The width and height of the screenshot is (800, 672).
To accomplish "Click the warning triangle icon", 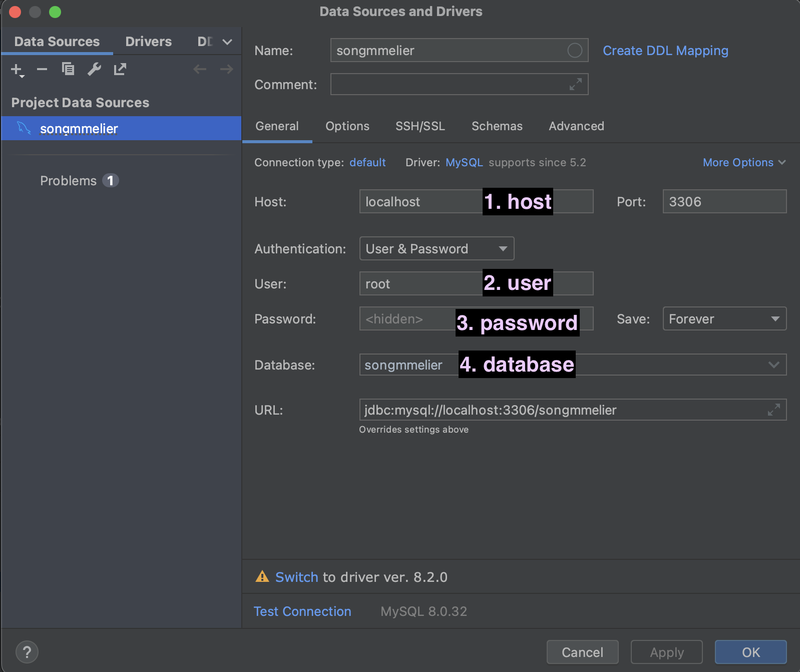I will click(x=262, y=576).
